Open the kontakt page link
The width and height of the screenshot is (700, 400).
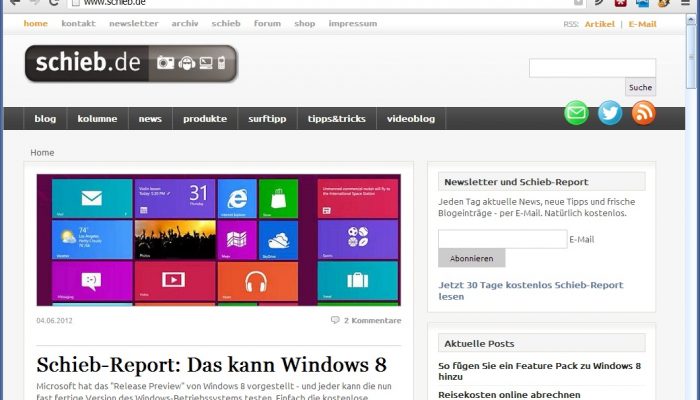click(79, 24)
